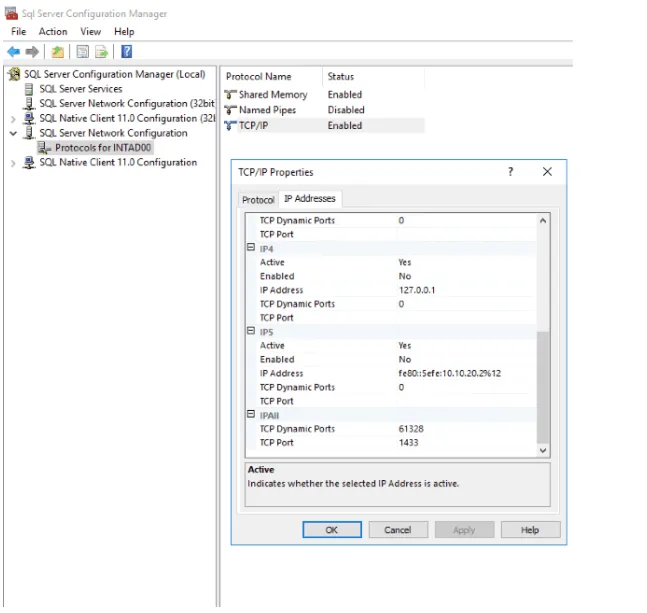
Task: Click the Network Configuration (32bit) node icon
Action: [x=29, y=104]
